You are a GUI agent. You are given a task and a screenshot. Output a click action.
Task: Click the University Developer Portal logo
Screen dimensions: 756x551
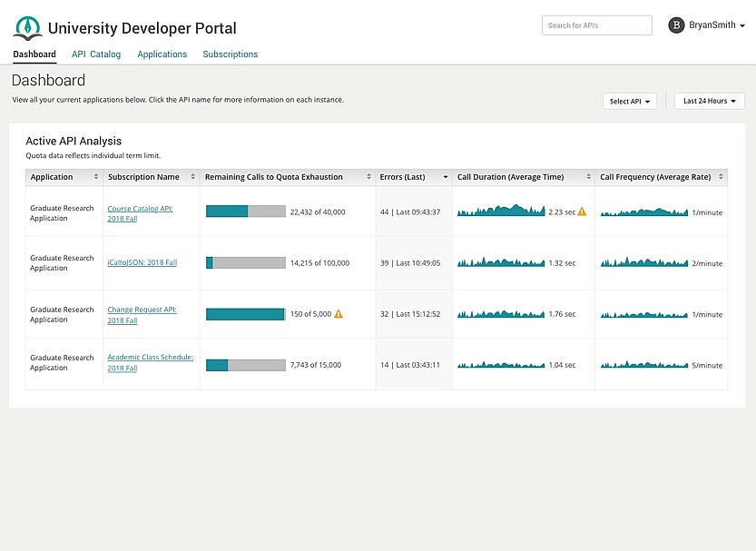click(x=27, y=27)
